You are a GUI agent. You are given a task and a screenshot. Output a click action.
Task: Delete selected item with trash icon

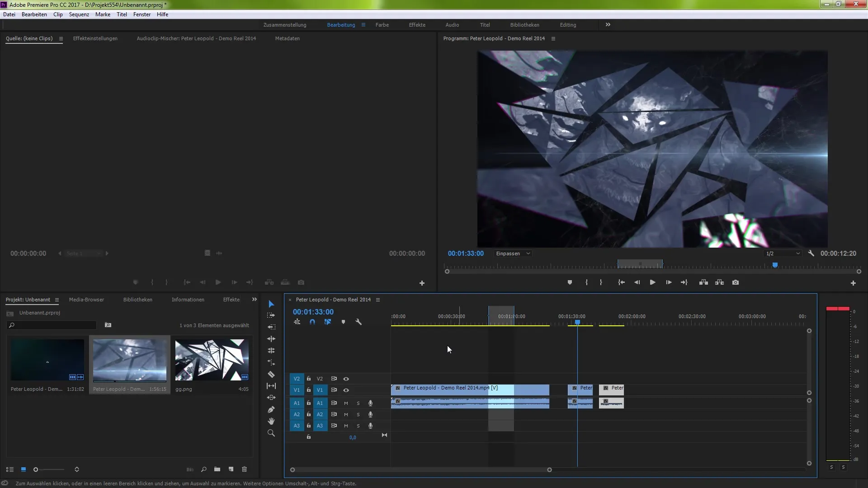pyautogui.click(x=245, y=469)
